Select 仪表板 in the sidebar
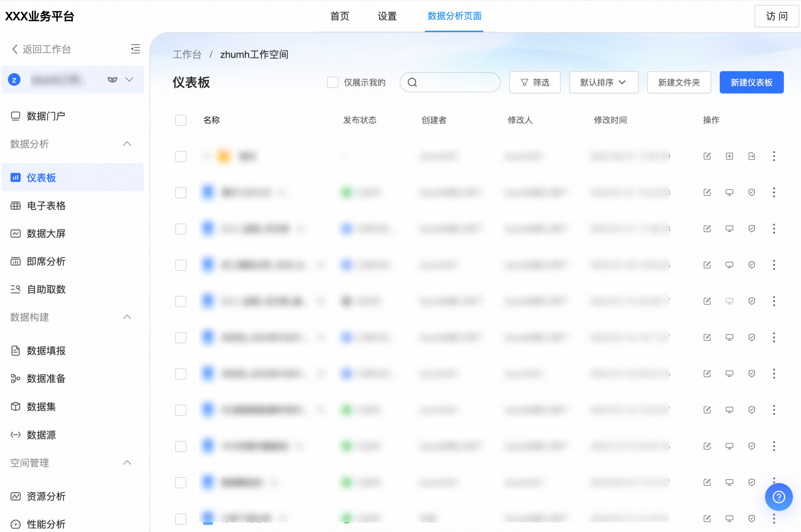This screenshot has height=532, width=801. (73, 178)
